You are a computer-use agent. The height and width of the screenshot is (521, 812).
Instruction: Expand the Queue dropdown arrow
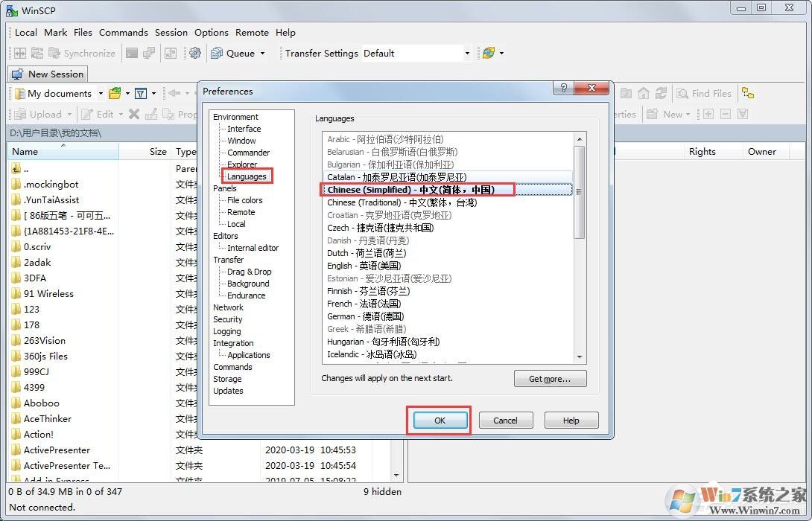coord(261,53)
